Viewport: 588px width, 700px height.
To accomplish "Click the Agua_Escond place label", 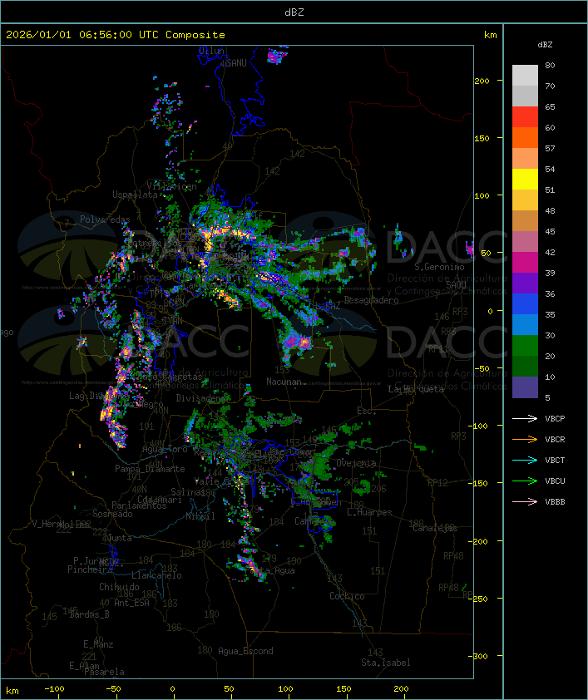I will pyautogui.click(x=245, y=651).
